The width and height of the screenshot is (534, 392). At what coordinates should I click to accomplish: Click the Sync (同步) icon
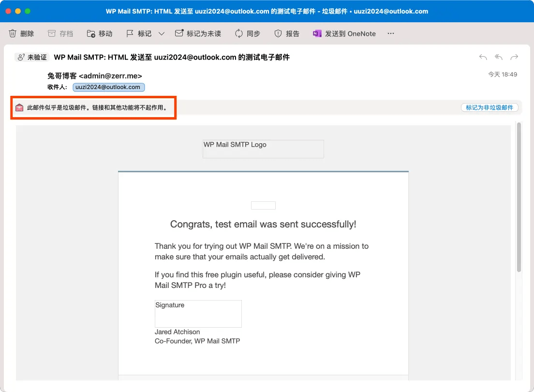tap(239, 33)
